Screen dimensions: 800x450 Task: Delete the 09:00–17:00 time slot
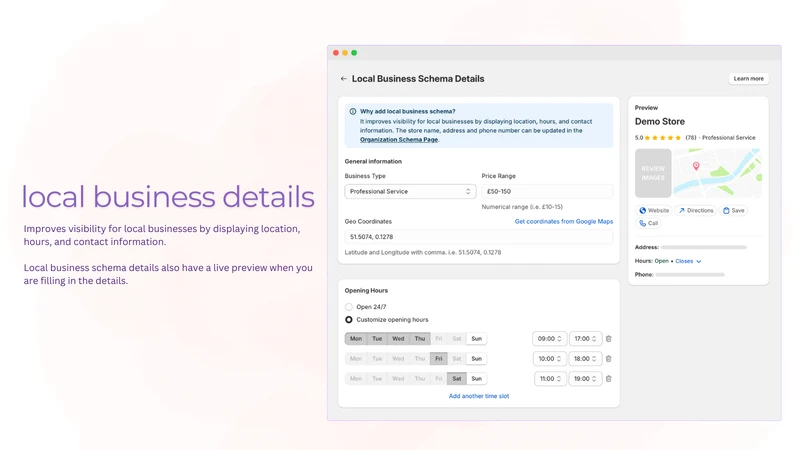(609, 339)
